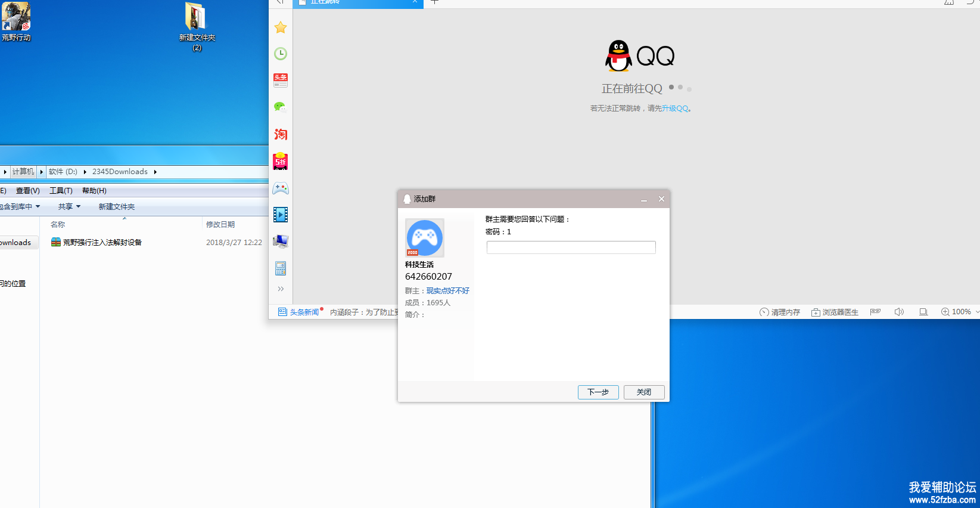Open the red 5折 discount sidebar icon
This screenshot has width=980, height=508.
click(x=280, y=161)
